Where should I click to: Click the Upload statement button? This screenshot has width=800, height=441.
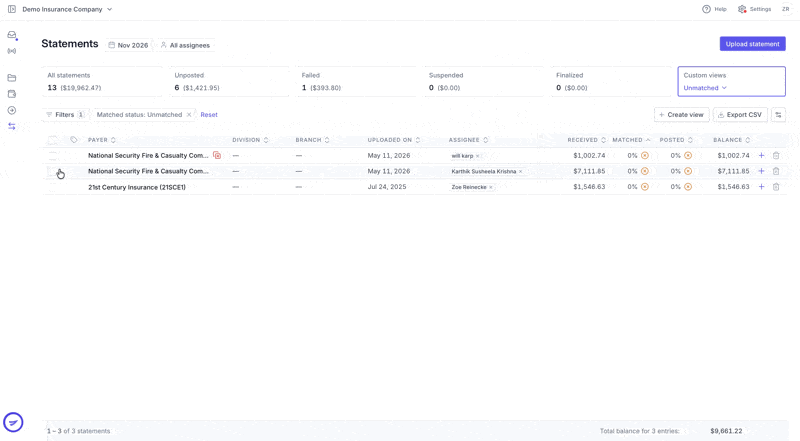coord(753,44)
